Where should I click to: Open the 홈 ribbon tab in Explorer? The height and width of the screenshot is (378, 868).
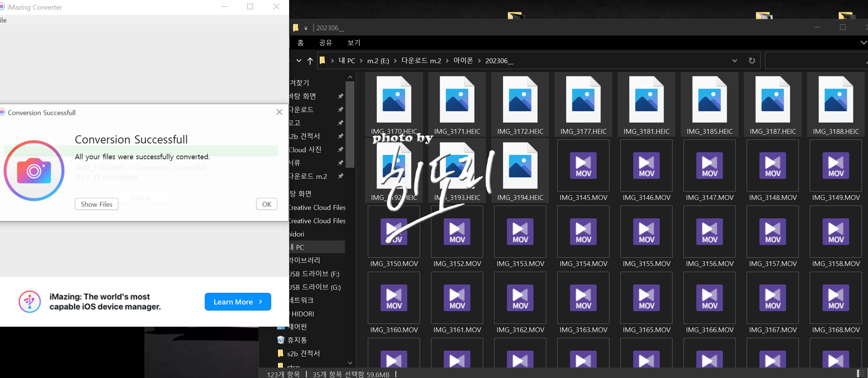click(301, 43)
